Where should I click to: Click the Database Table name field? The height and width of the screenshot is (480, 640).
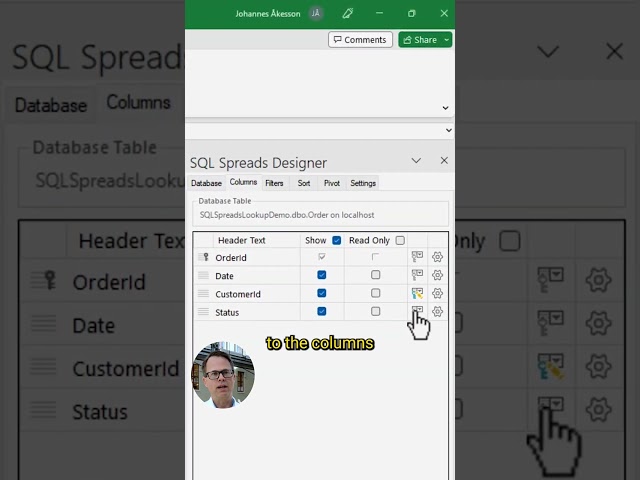[x=320, y=215]
